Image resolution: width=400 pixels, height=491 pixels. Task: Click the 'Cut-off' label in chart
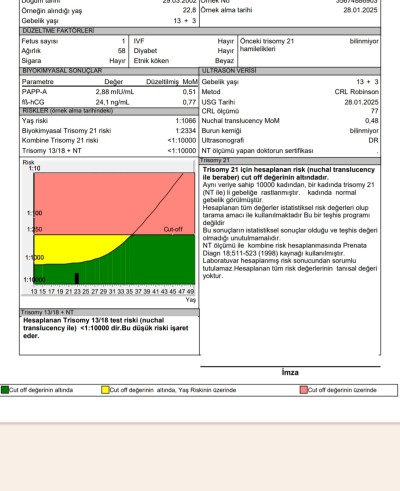(173, 229)
